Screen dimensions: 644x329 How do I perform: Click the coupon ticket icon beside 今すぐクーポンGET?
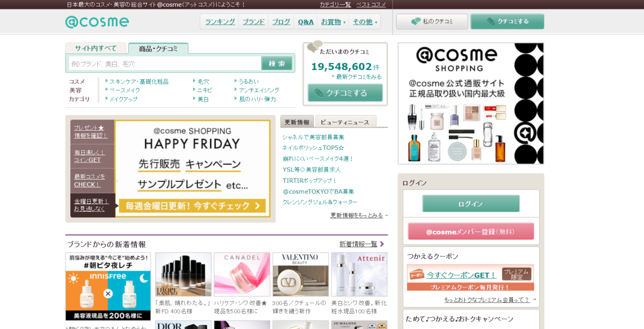pos(417,274)
